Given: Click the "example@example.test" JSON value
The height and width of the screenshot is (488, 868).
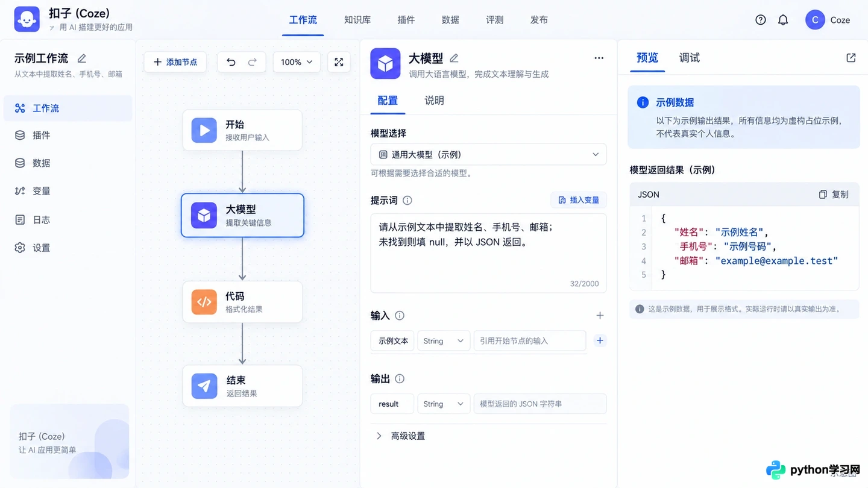Looking at the screenshot, I should point(776,260).
